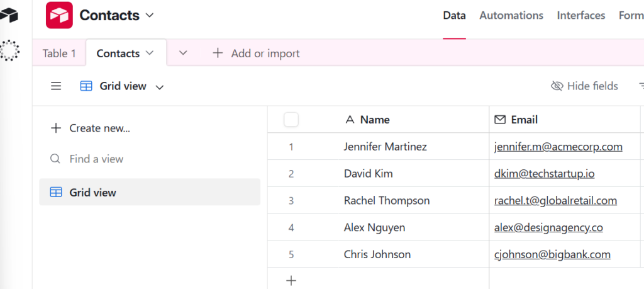
Task: Click the red Contacts base icon
Action: click(x=59, y=15)
